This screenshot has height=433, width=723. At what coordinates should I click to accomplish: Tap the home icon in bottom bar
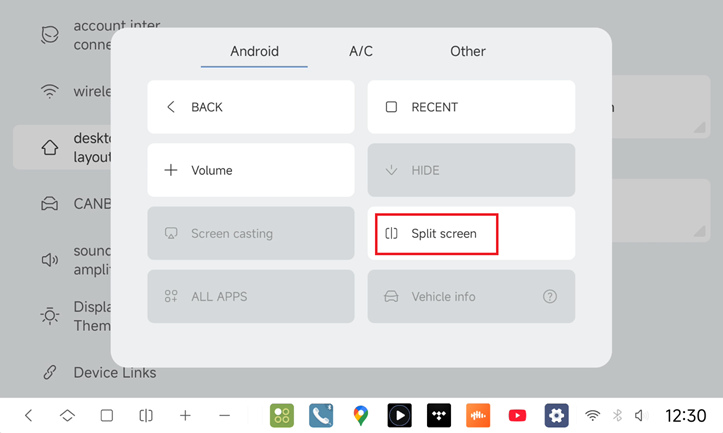coord(67,415)
